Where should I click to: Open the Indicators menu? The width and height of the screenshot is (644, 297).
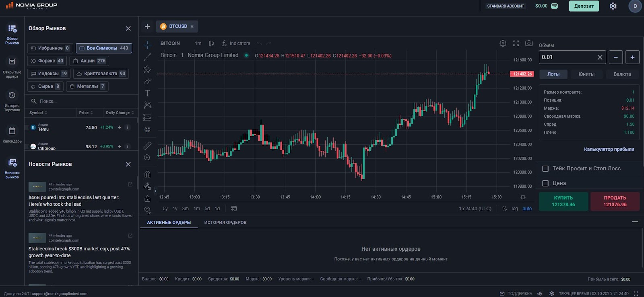[x=236, y=43]
